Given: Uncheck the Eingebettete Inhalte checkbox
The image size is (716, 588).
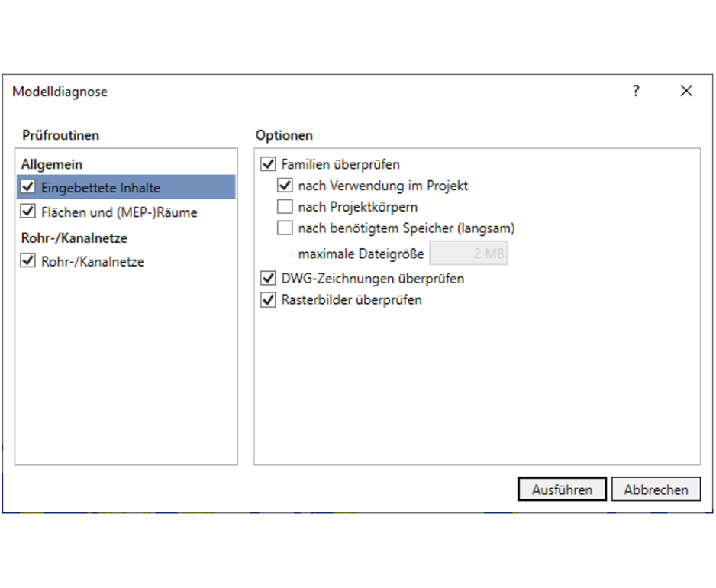Looking at the screenshot, I should (x=28, y=187).
